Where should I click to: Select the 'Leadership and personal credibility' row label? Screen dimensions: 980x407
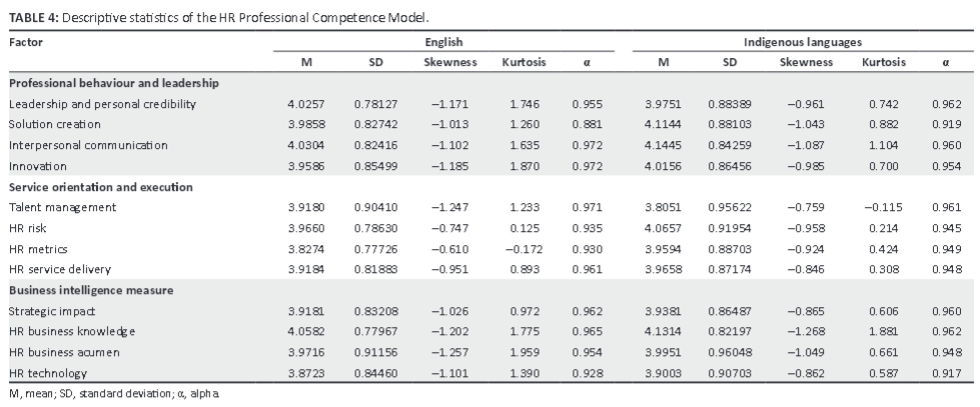pyautogui.click(x=102, y=104)
